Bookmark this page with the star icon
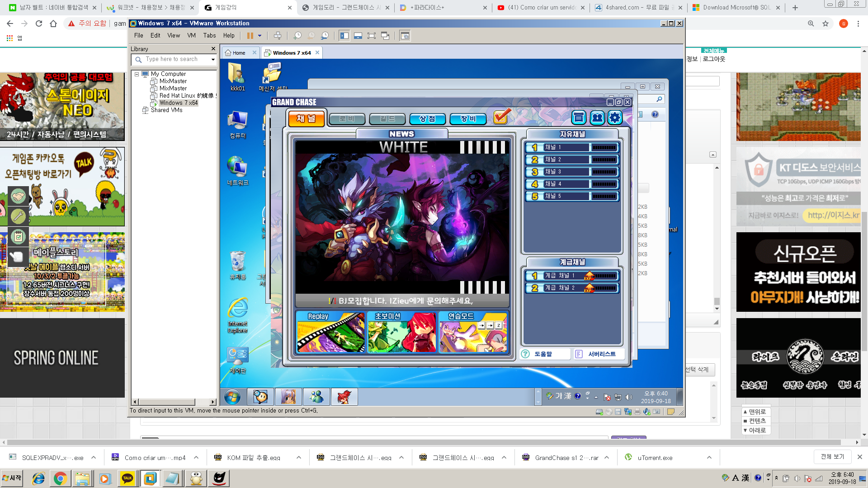 [x=826, y=23]
